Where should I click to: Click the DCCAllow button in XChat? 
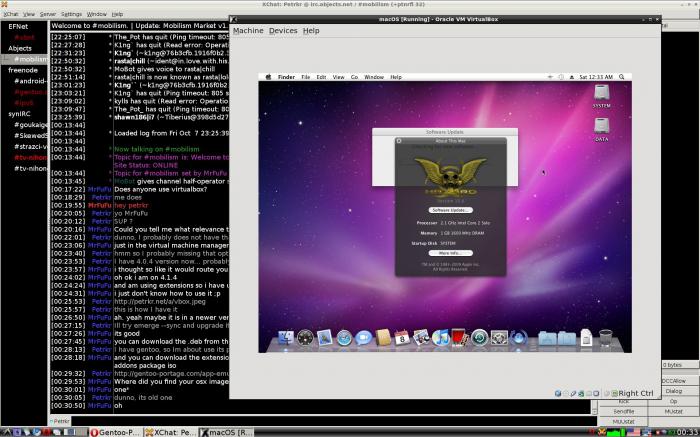click(x=673, y=381)
